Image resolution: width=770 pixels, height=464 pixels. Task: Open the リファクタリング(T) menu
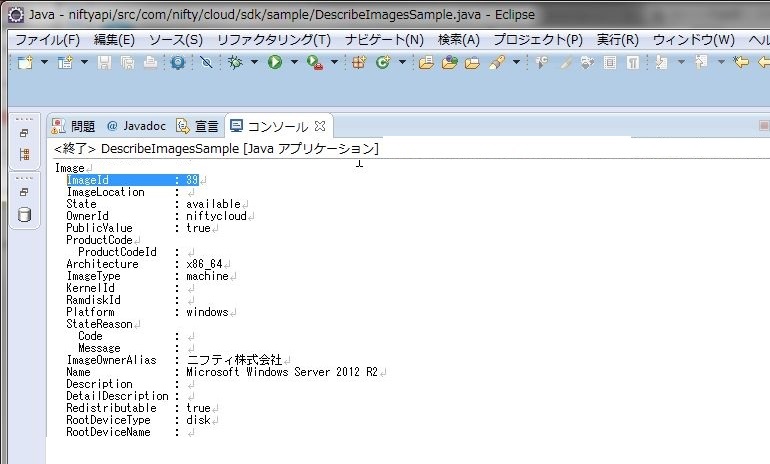point(274,39)
